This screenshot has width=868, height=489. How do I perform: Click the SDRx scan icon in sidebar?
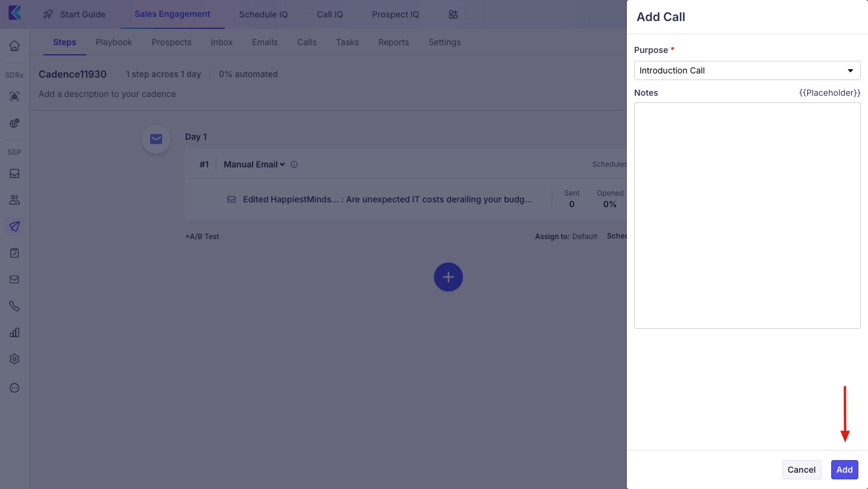[x=14, y=96]
